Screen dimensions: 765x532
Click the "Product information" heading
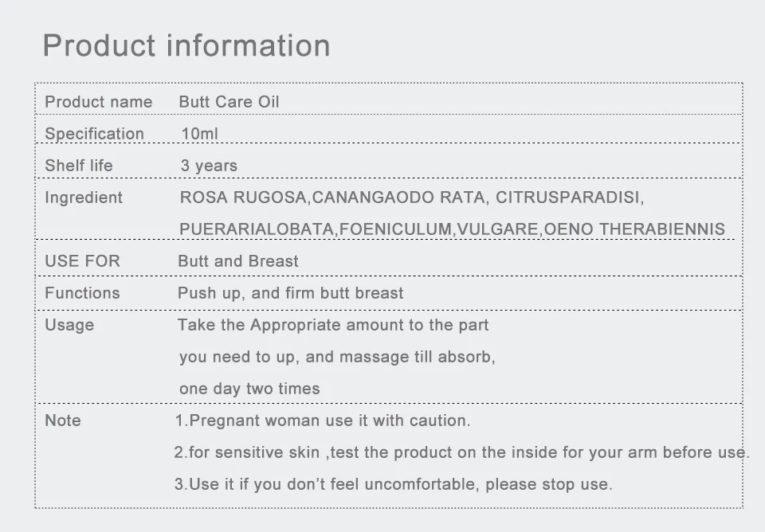point(186,45)
